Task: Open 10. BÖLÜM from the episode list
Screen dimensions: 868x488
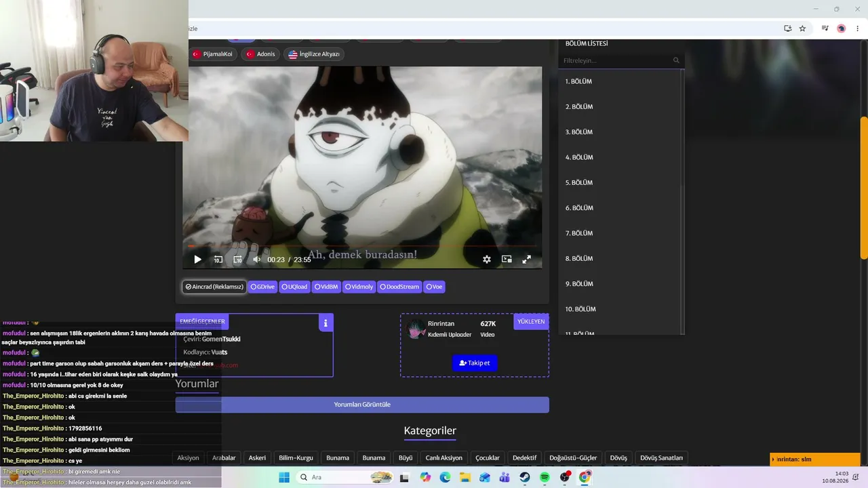Action: (x=620, y=309)
